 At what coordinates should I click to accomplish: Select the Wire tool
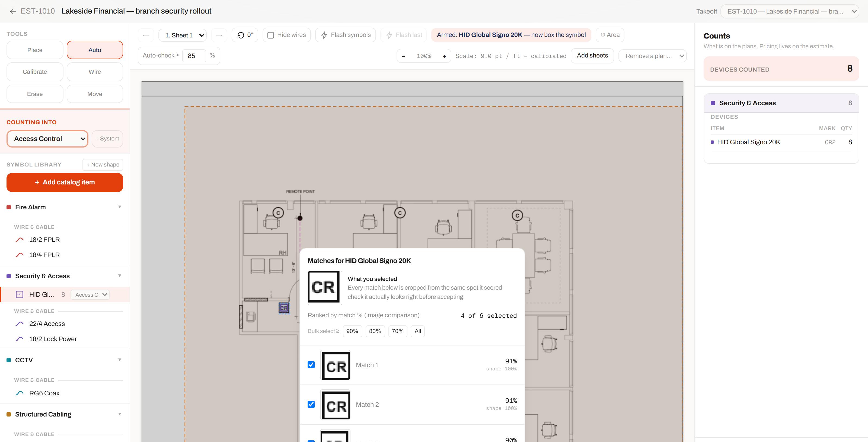[x=95, y=72]
